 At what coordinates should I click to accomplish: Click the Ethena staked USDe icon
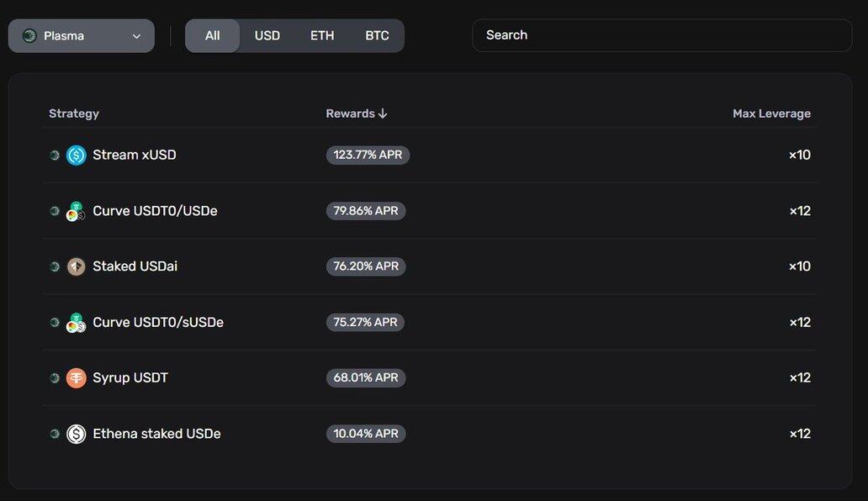click(77, 434)
